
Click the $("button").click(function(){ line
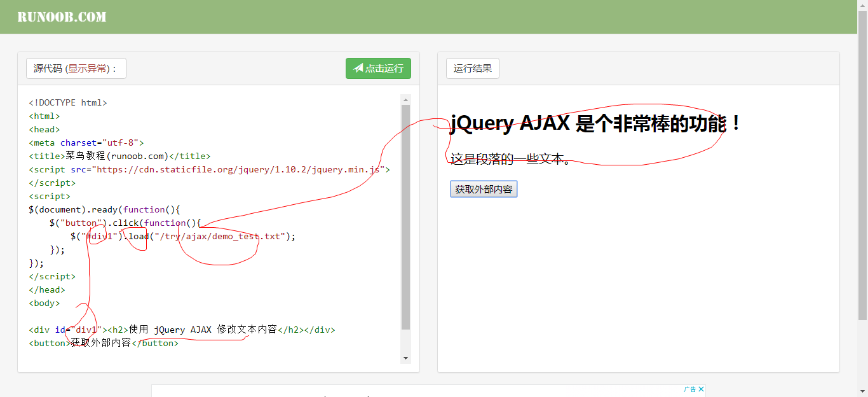(x=125, y=223)
